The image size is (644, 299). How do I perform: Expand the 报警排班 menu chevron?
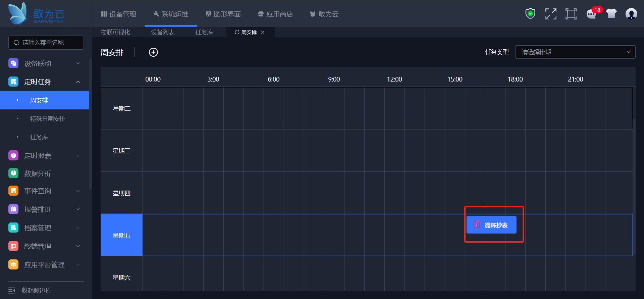pos(78,209)
